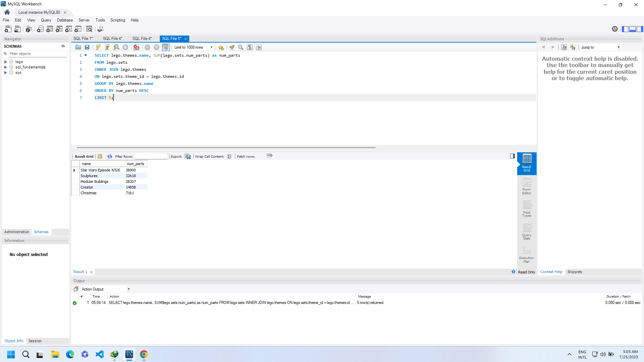The height and width of the screenshot is (362, 644).
Task: Open the Query menu
Action: click(x=46, y=20)
